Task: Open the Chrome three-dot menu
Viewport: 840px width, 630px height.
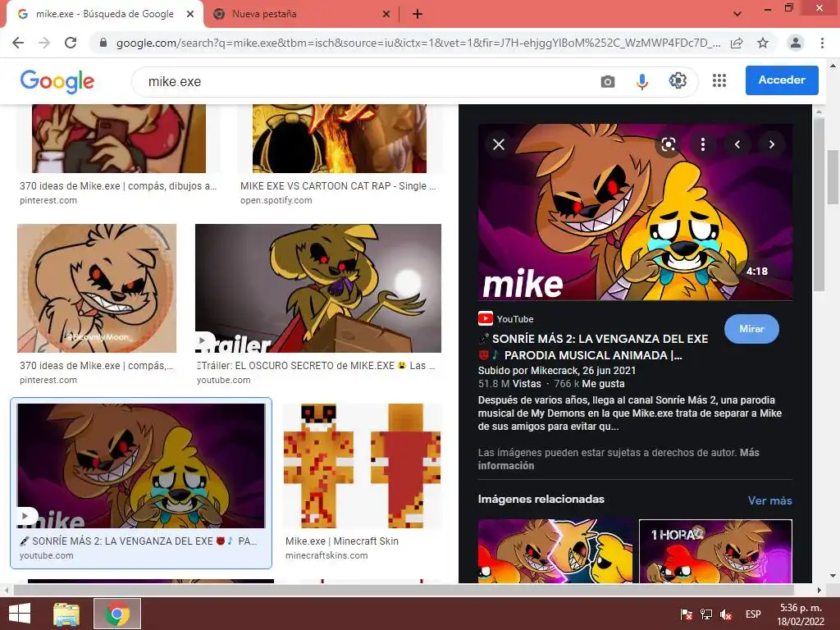Action: coord(822,43)
